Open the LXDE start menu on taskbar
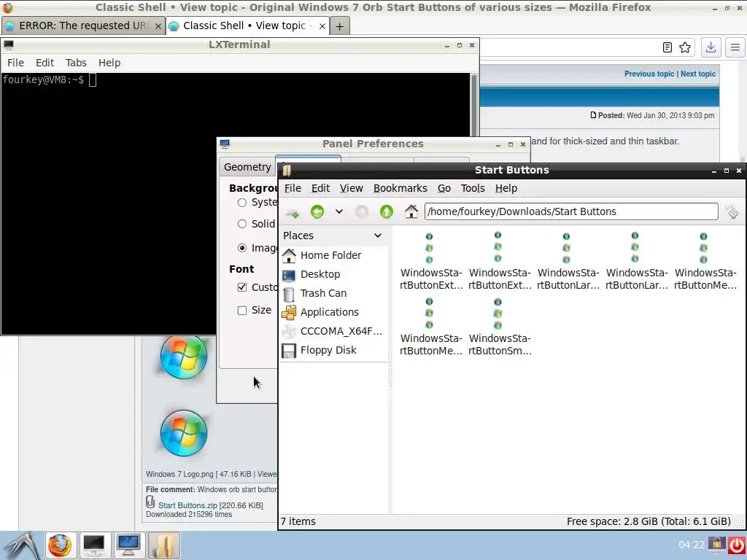The image size is (747, 560). pos(21,545)
